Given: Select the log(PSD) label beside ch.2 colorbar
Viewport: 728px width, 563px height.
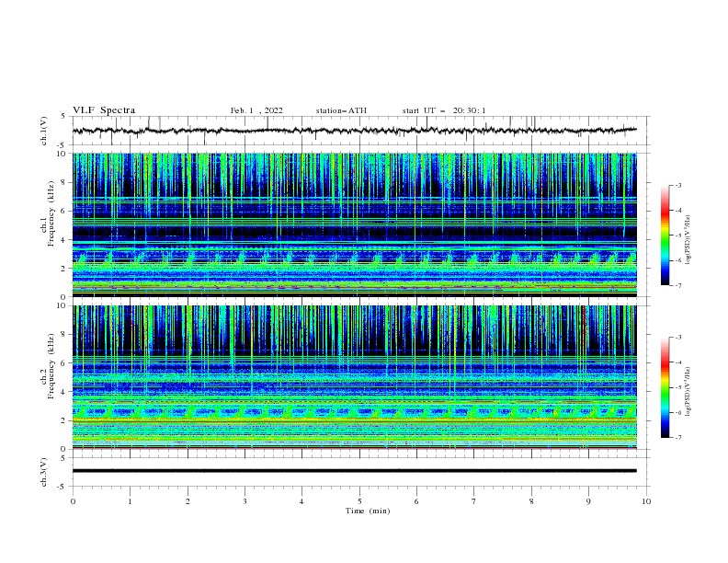Looking at the screenshot, I should click(x=688, y=392).
